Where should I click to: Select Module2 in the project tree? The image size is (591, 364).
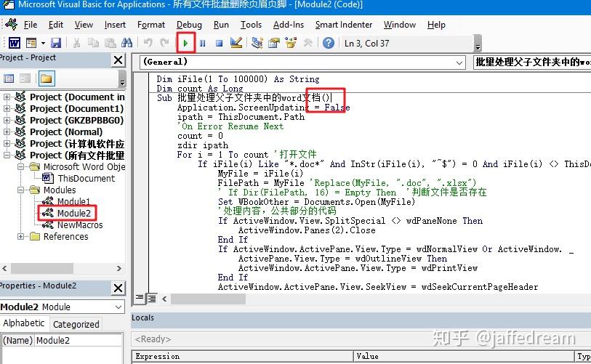point(74,214)
